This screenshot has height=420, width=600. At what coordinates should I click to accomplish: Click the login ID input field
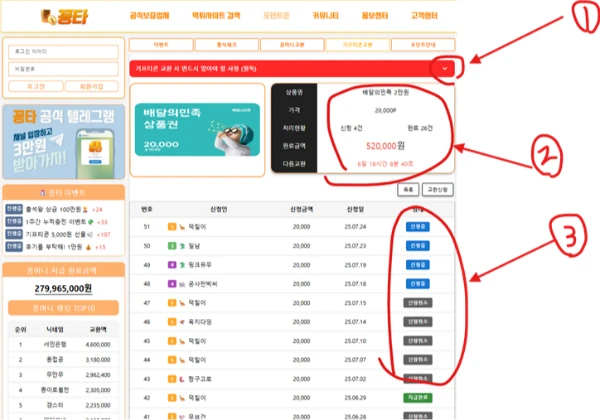(62, 50)
